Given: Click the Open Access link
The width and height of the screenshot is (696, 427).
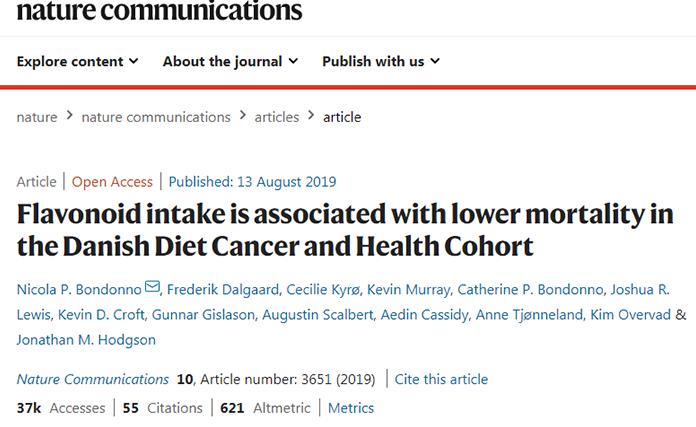Looking at the screenshot, I should [x=112, y=182].
